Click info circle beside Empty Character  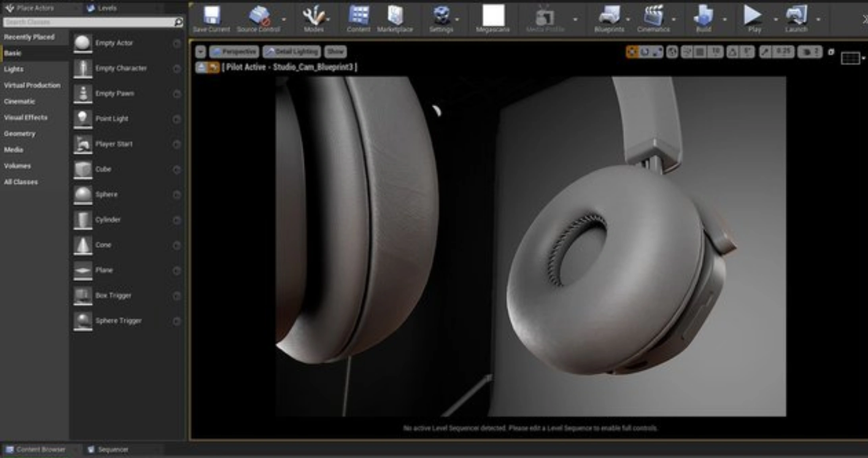pyautogui.click(x=177, y=69)
